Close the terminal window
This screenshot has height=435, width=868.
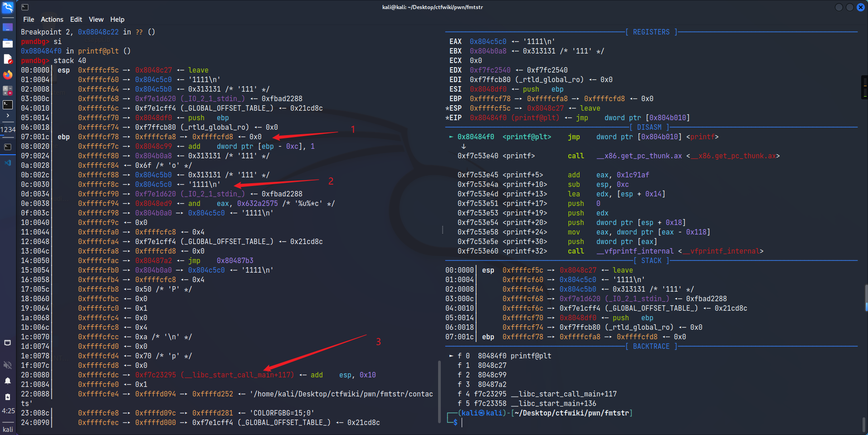(x=861, y=7)
